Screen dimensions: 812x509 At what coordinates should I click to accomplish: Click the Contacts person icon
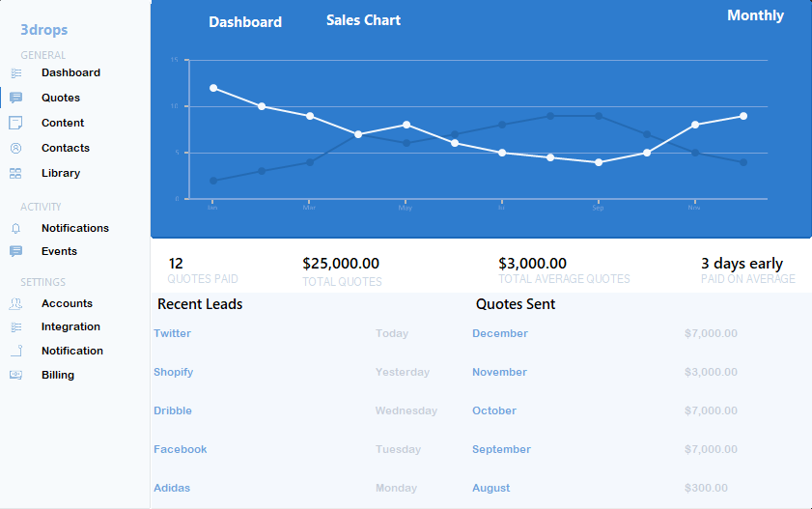(x=15, y=148)
